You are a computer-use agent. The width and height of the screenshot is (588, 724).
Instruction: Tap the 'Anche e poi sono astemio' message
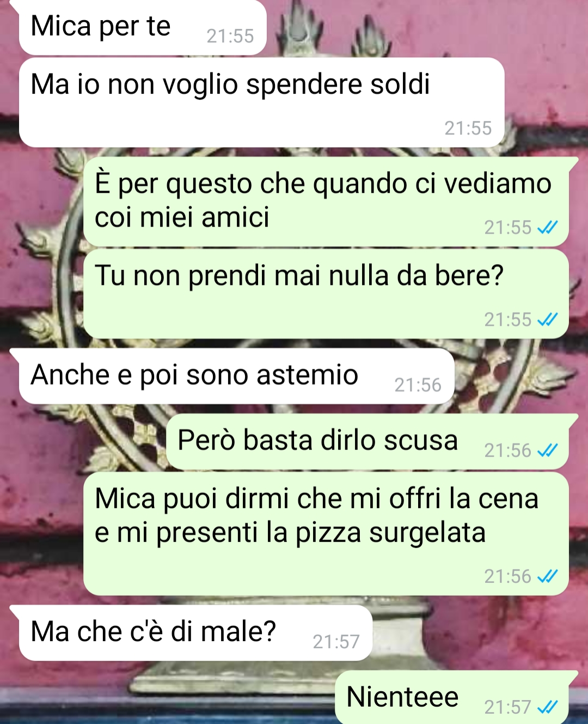click(x=237, y=376)
